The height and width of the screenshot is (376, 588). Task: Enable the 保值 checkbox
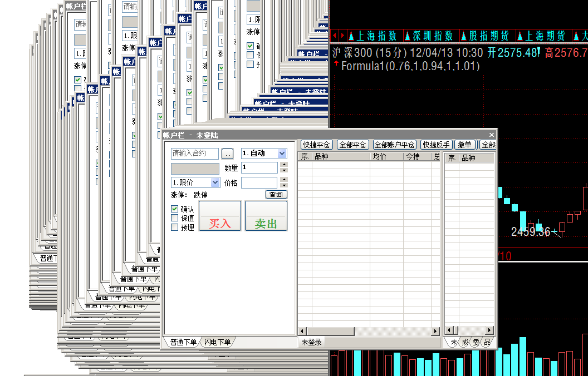click(175, 218)
